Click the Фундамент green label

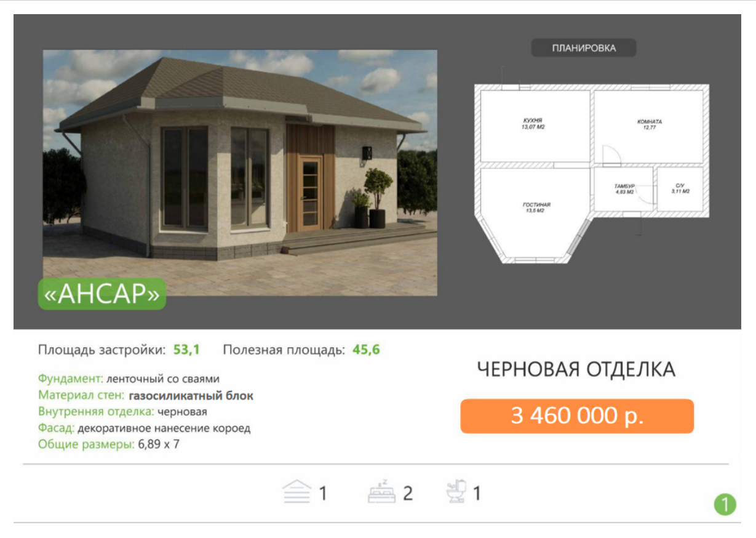tap(71, 379)
